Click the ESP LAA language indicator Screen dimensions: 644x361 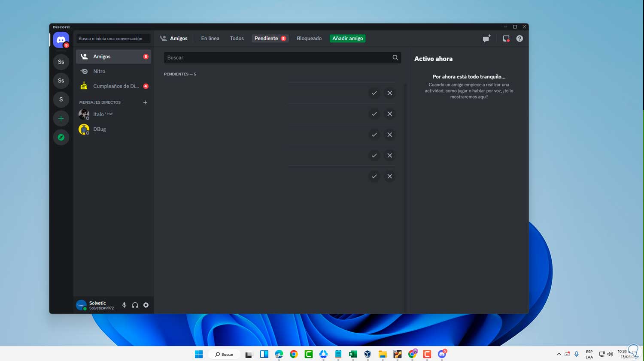(x=589, y=354)
